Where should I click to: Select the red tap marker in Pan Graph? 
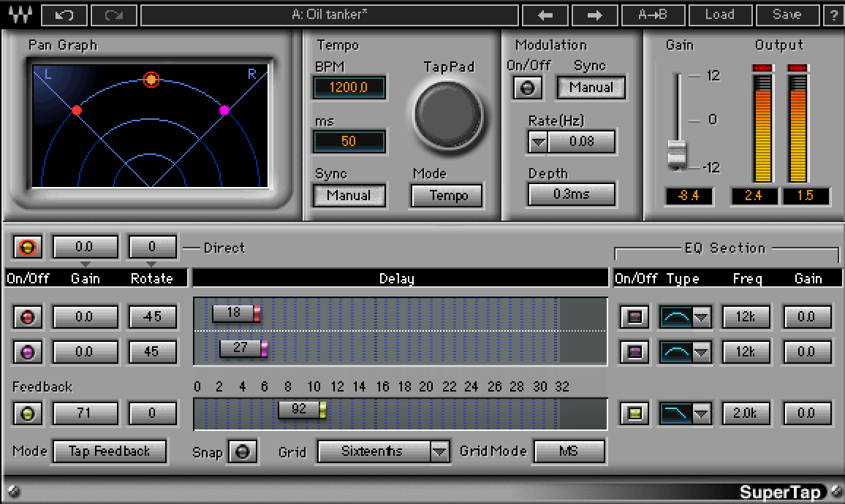coord(77,110)
